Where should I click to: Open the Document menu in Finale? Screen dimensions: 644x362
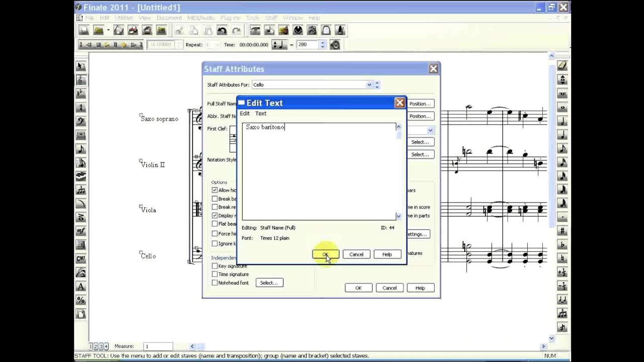pos(169,18)
